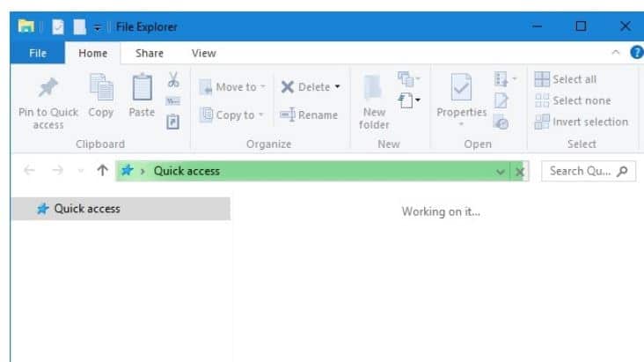
Task: Open Properties from the ribbon
Action: pyautogui.click(x=461, y=88)
